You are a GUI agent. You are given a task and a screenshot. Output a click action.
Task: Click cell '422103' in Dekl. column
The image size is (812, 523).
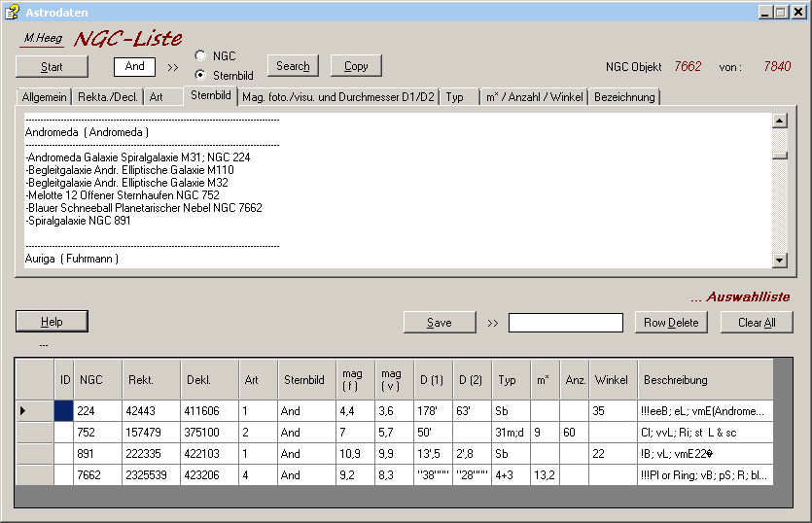pos(210,454)
